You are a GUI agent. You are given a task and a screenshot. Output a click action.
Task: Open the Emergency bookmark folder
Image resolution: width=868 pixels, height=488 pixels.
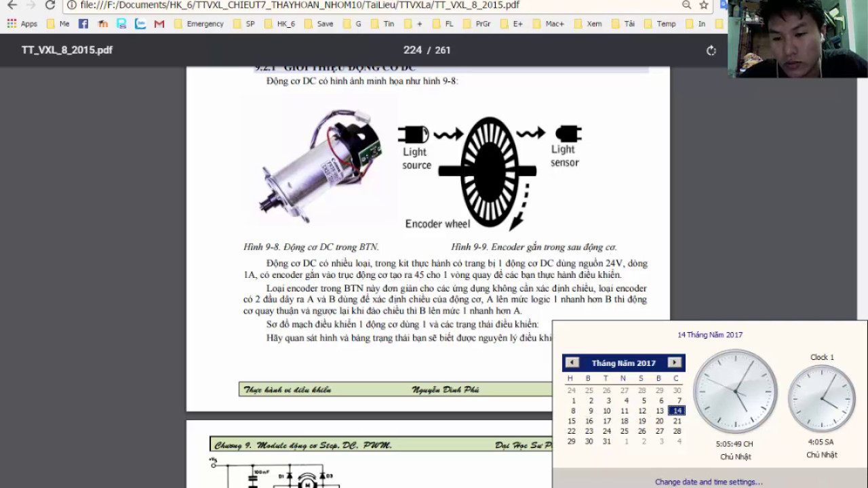199,24
